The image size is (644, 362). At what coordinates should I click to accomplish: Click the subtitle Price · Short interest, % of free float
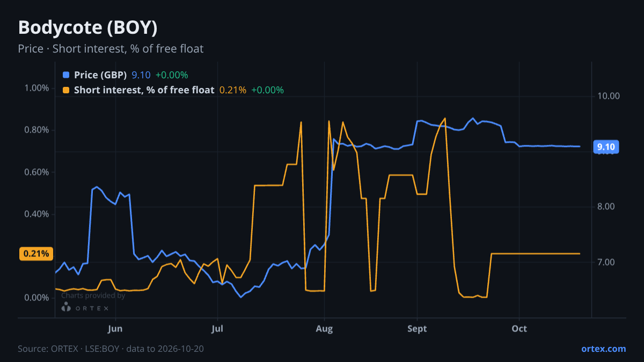(111, 49)
